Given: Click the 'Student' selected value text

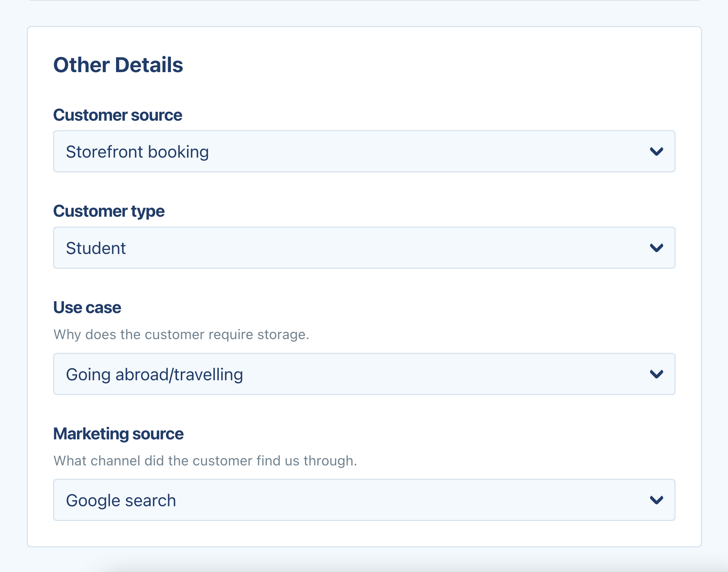Looking at the screenshot, I should point(96,248).
